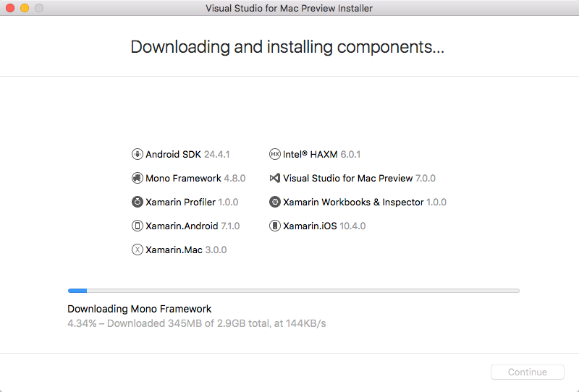Click the Downloading Mono Framework status text
Screen dimensions: 579x392
(x=139, y=309)
